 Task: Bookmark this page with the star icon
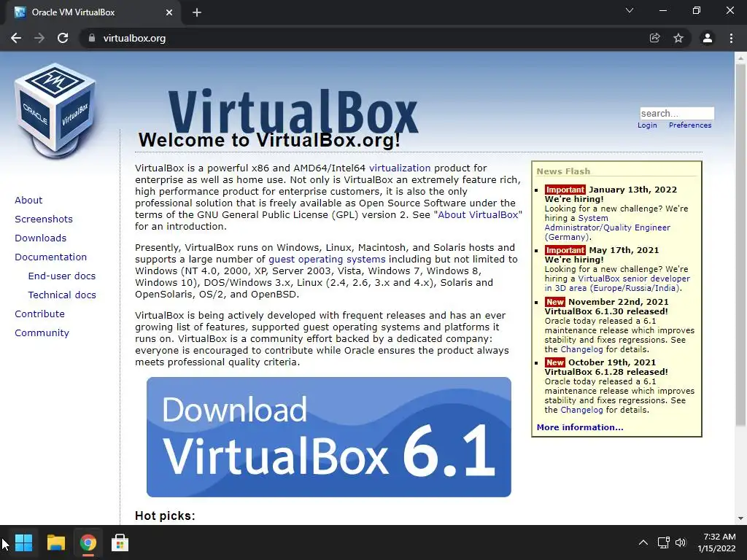pyautogui.click(x=678, y=38)
